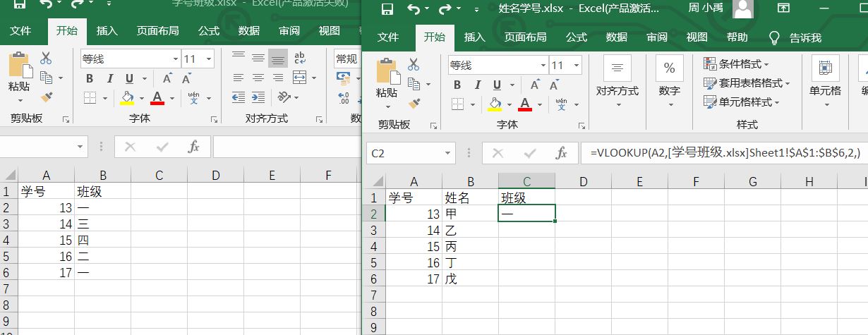Click the 粘贴 clipboard icon in 姓名学号 window
This screenshot has width=868, height=335.
click(387, 71)
